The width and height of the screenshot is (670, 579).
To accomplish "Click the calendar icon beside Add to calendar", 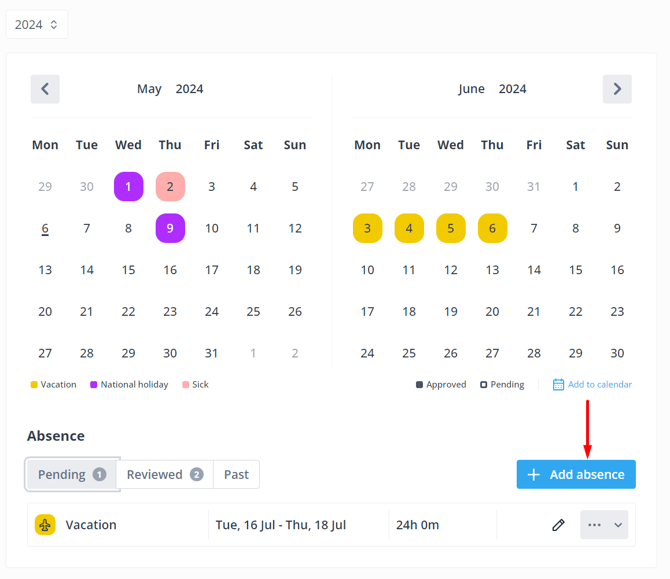I will [558, 385].
